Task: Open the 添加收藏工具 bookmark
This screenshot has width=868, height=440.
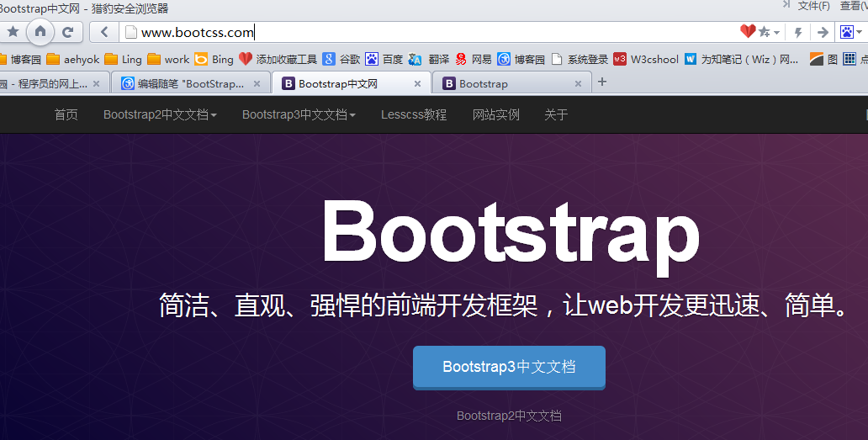Action: click(278, 59)
